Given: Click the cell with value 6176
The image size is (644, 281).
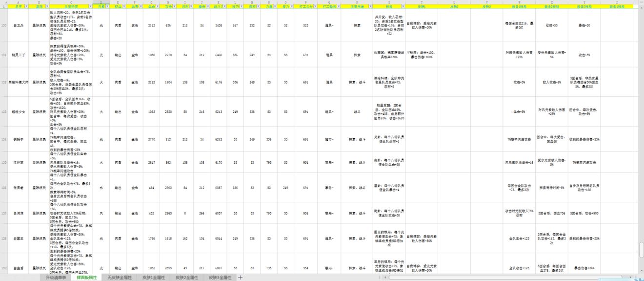Looking at the screenshot, I should pyautogui.click(x=219, y=82).
